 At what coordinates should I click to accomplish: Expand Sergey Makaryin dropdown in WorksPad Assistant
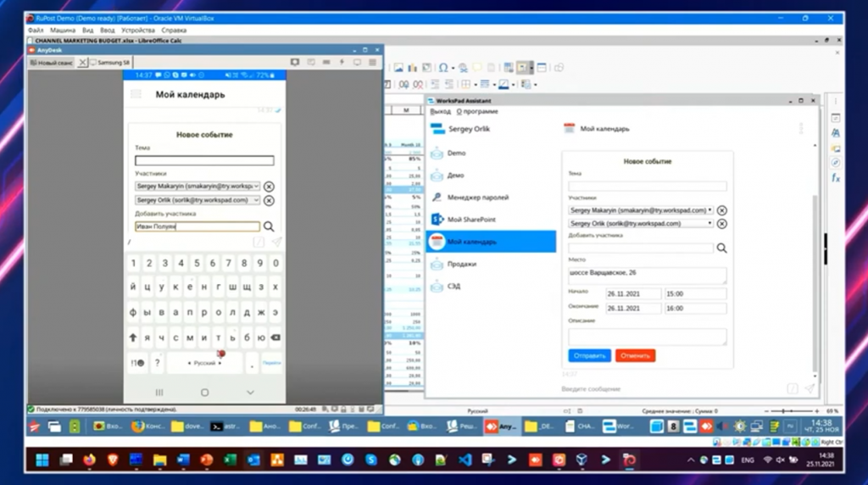pyautogui.click(x=709, y=210)
